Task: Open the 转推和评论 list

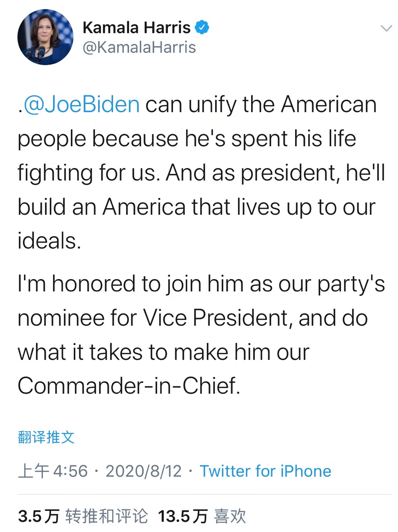Action: (107, 516)
